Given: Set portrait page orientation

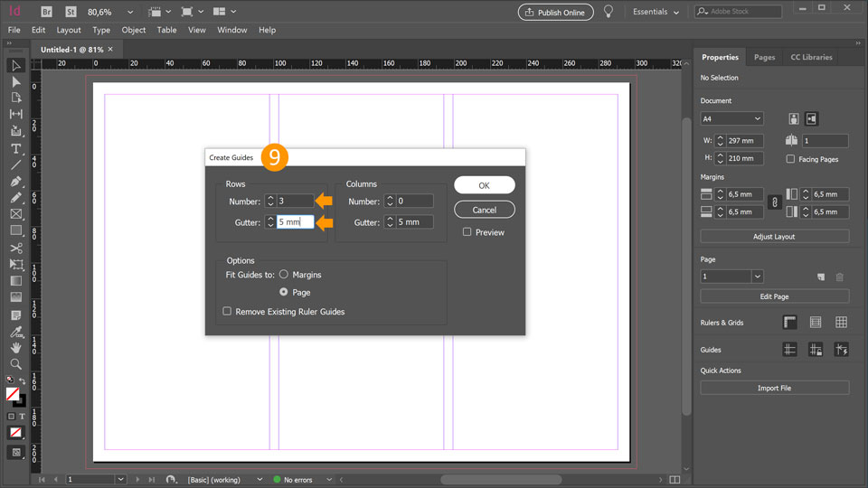Looking at the screenshot, I should pos(793,118).
